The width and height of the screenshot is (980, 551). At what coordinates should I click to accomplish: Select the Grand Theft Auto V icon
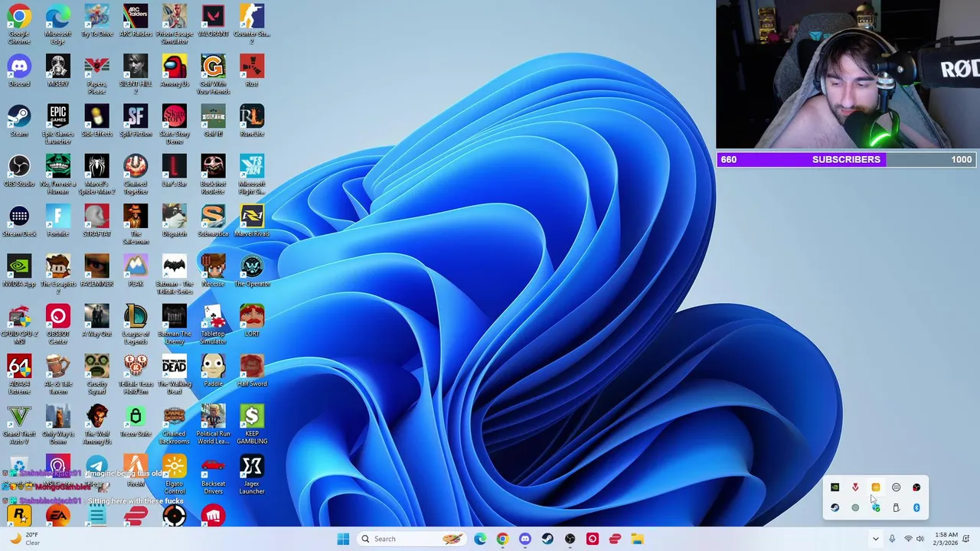19,425
